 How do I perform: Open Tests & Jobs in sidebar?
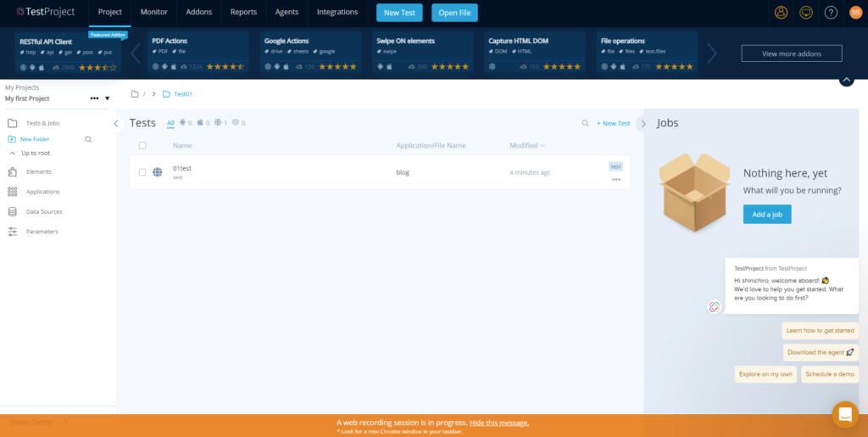(x=42, y=123)
